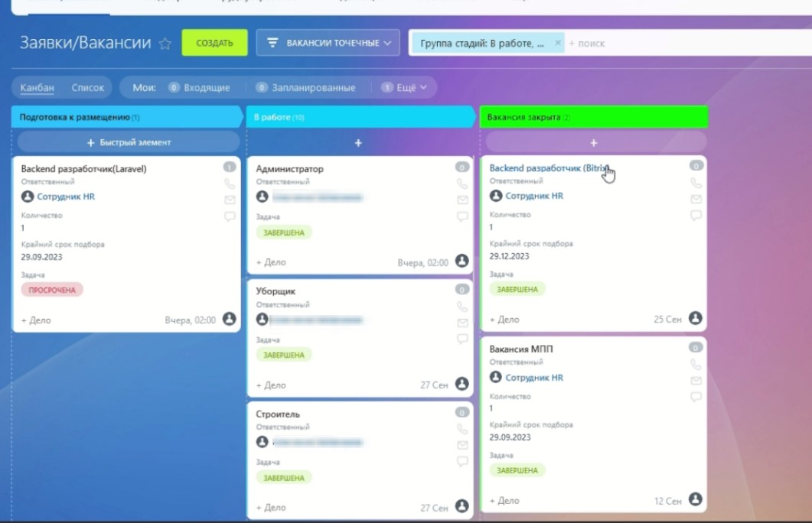Viewport: 812px width, 523px height.
Task: Click user avatar on Строитель card footer
Action: (x=461, y=507)
